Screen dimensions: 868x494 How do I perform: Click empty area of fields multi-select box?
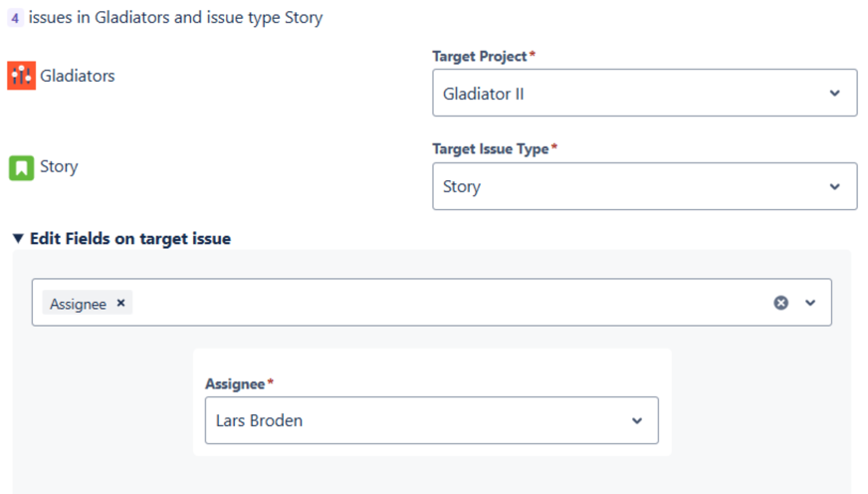click(x=448, y=303)
